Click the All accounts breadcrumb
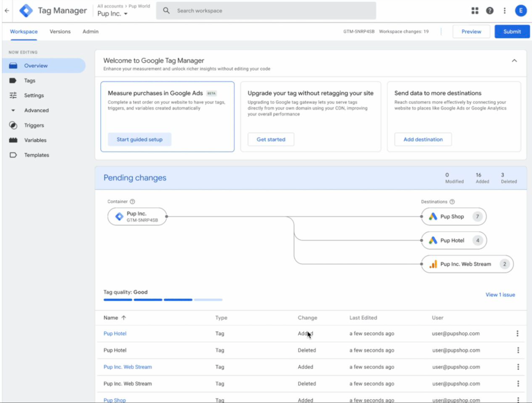 (110, 6)
